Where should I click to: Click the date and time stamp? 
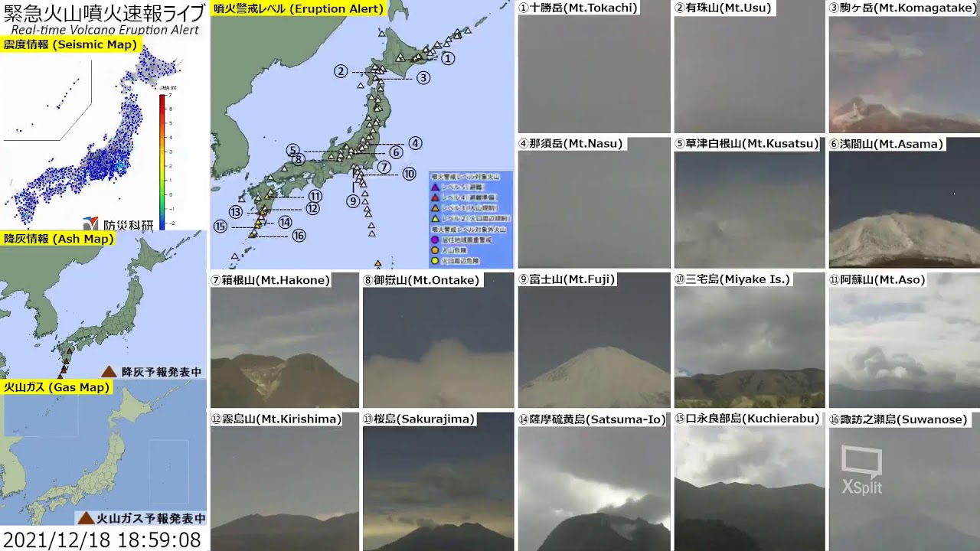(x=102, y=540)
